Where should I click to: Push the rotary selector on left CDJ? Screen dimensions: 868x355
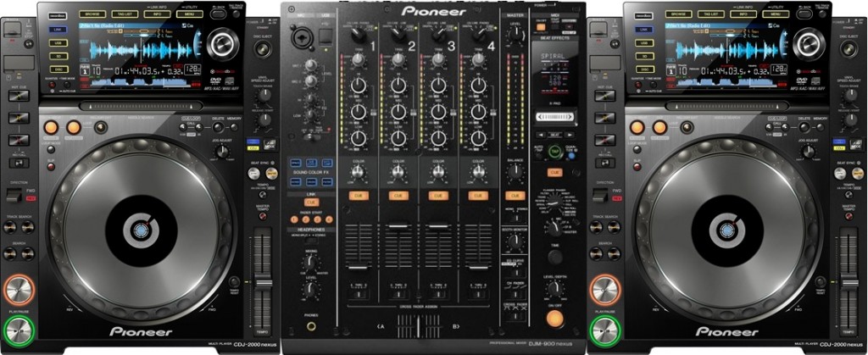click(224, 44)
